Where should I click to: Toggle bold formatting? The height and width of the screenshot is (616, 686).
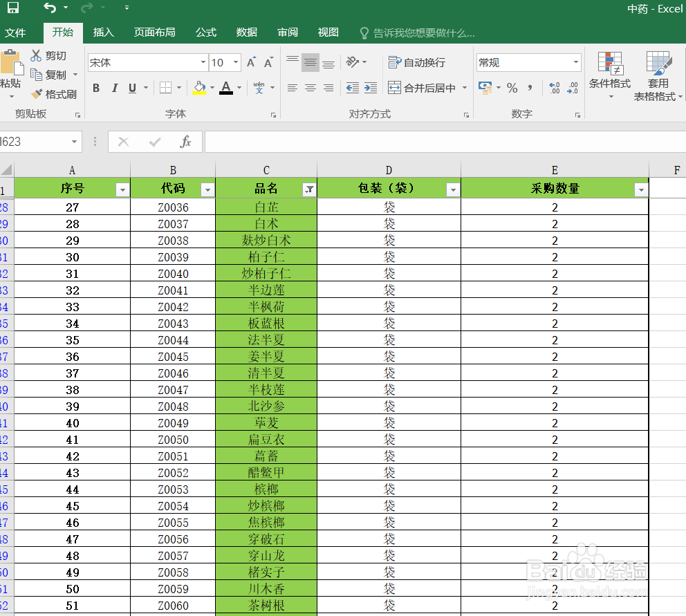96,88
